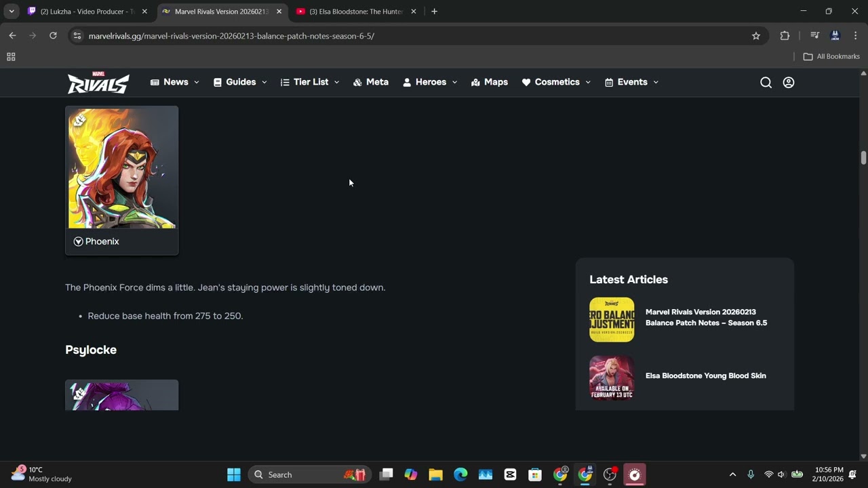Switch to the Lukzha Video Producer Twitch tab

click(87, 12)
